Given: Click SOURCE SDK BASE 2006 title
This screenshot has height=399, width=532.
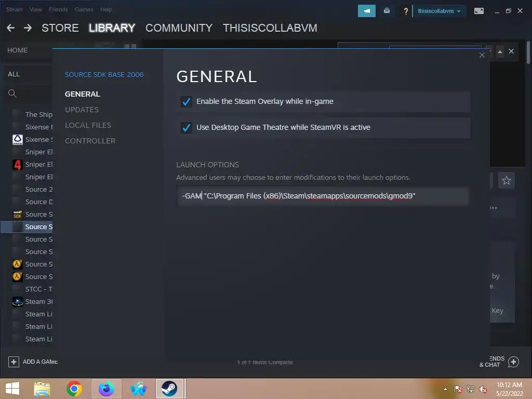Looking at the screenshot, I should pyautogui.click(x=104, y=75).
